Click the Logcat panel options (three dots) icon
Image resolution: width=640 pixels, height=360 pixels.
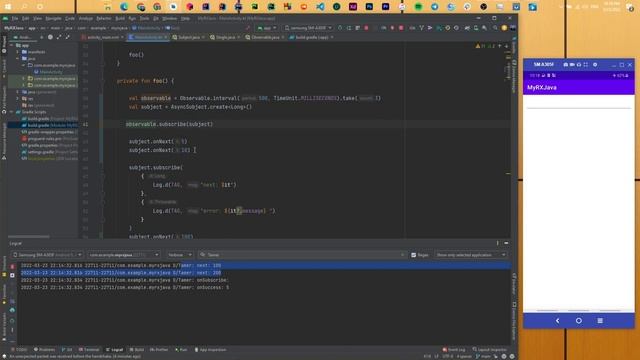497,243
